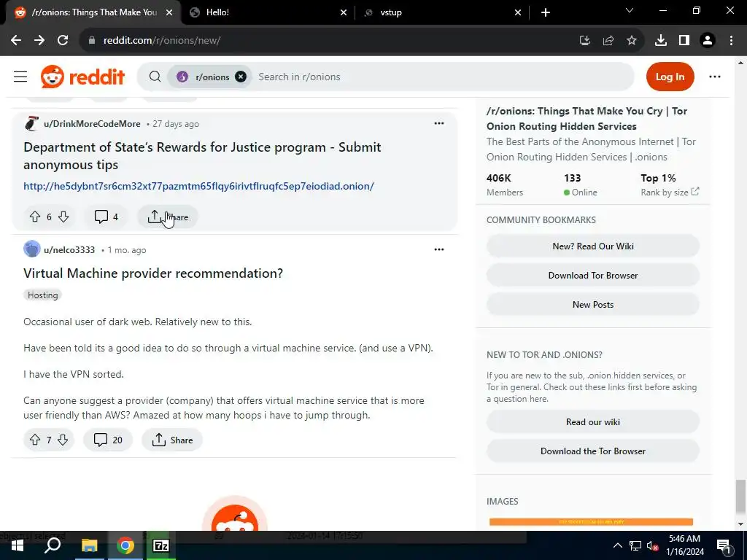
Task: Open the Reddit hamburger navigation menu
Action: click(20, 77)
